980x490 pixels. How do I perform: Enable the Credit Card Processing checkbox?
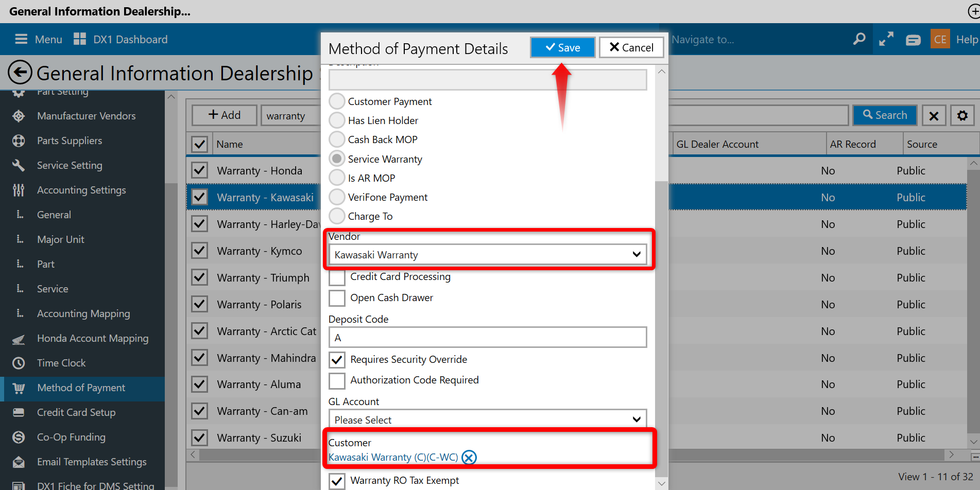(337, 277)
